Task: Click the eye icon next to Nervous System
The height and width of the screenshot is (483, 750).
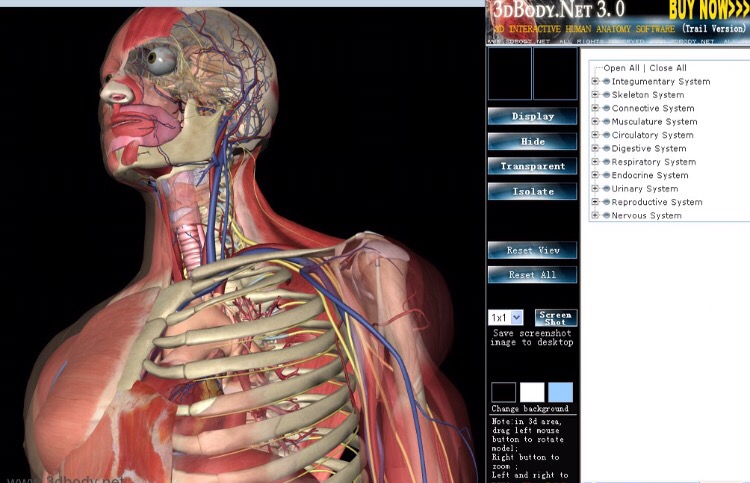Action: point(606,215)
